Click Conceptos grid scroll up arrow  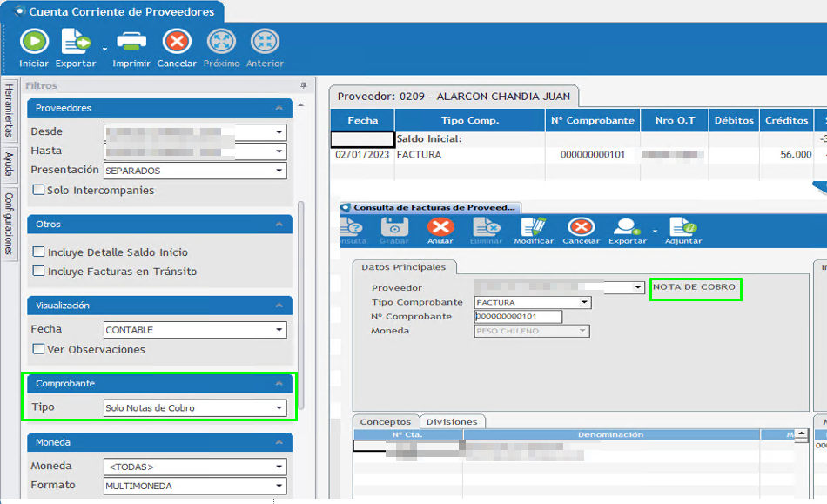click(x=801, y=434)
